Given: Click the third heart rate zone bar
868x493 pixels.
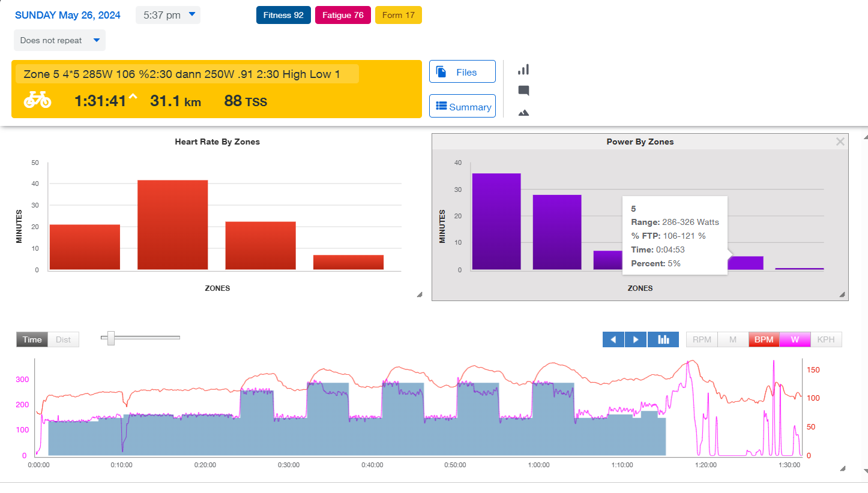Looking at the screenshot, I should (261, 246).
